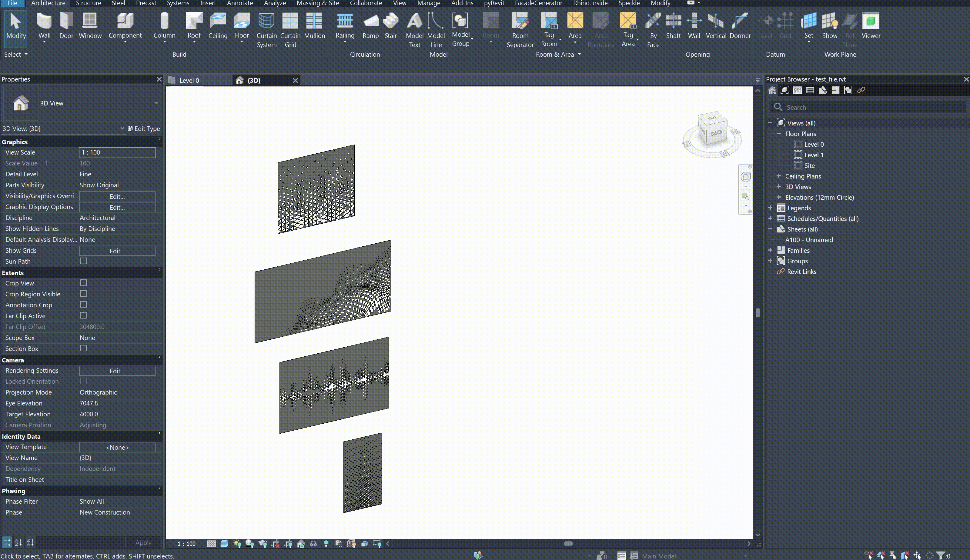Toggle the Crop View checkbox
Viewport: 970px width, 560px height.
point(83,283)
